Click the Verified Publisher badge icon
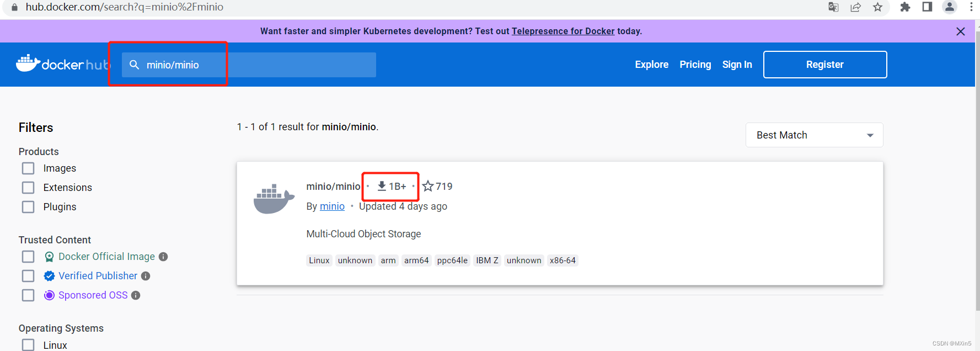980x351 pixels. click(49, 276)
